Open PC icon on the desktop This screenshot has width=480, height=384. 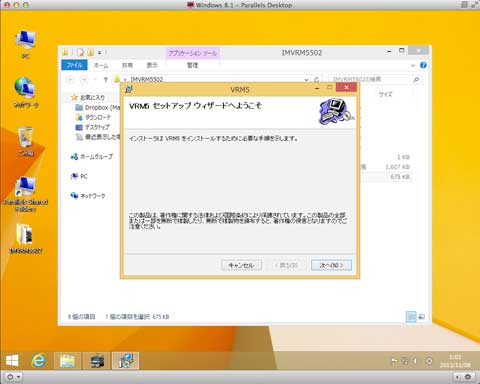(25, 45)
